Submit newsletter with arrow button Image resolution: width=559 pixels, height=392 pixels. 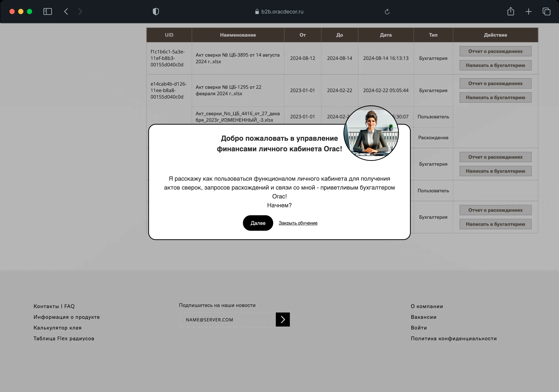(283, 320)
